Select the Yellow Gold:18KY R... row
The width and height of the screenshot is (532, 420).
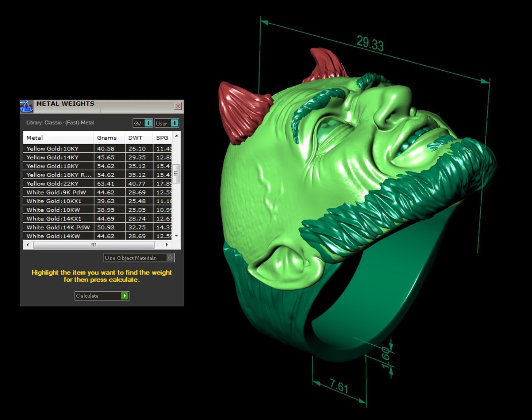coord(97,175)
